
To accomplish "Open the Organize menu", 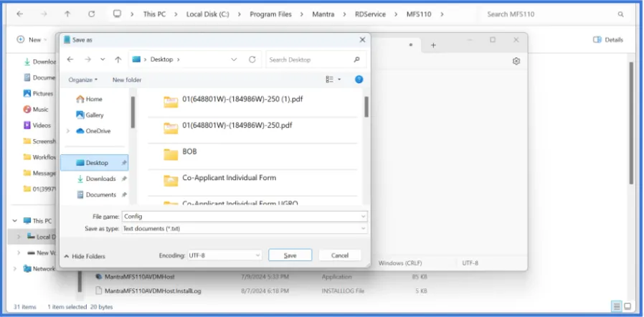I will [x=83, y=80].
